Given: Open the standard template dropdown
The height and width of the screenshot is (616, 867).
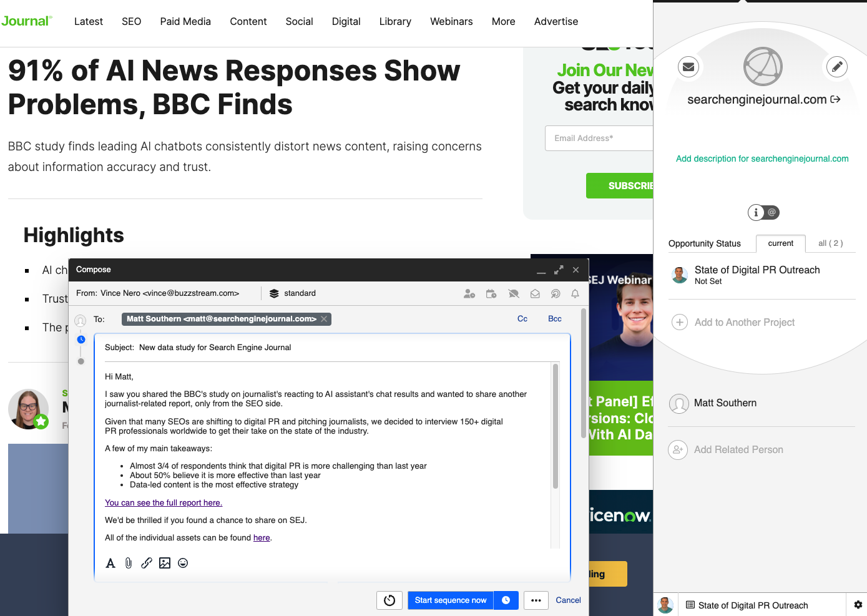Looking at the screenshot, I should click(292, 293).
